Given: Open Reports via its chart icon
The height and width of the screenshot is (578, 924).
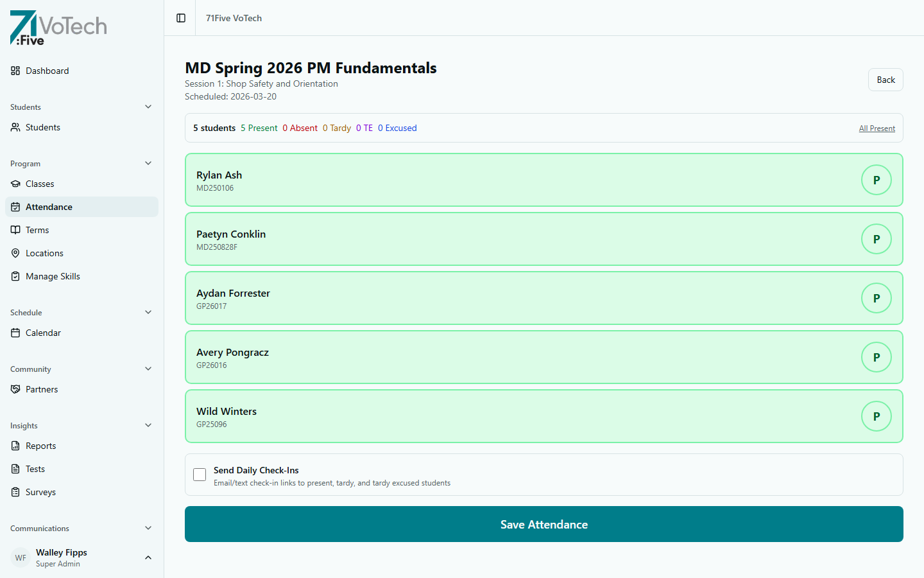Looking at the screenshot, I should (x=15, y=446).
